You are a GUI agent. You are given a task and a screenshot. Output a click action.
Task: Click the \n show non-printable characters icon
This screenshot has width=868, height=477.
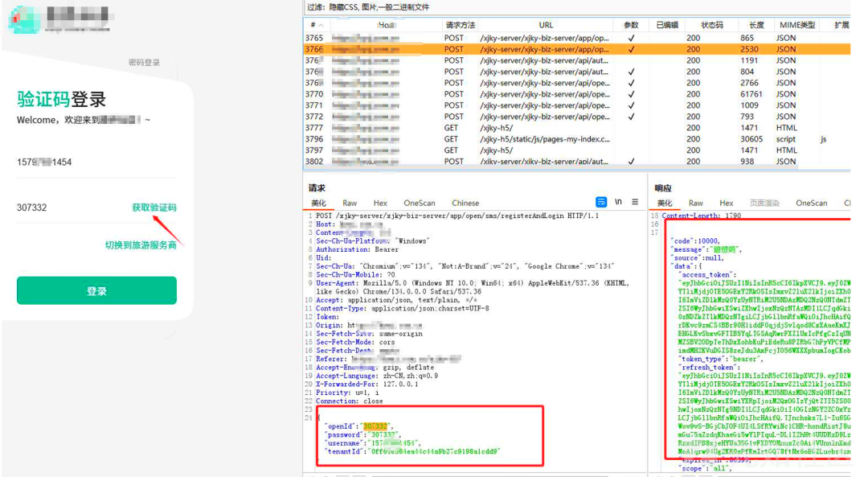click(x=618, y=202)
